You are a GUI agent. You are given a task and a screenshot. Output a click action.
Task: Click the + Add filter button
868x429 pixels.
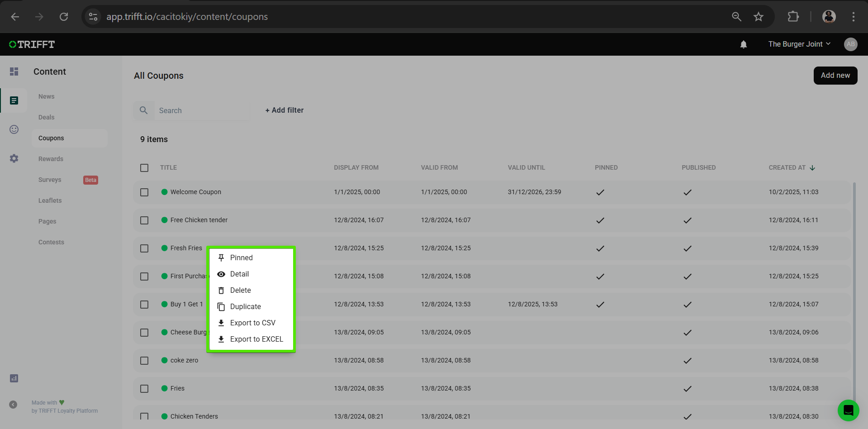click(284, 110)
